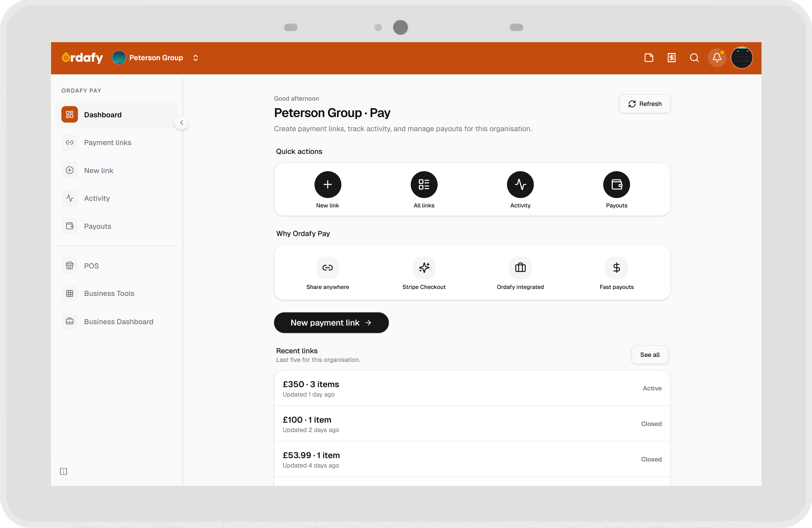The height and width of the screenshot is (528, 812).
Task: Open the user profile avatar menu
Action: pyautogui.click(x=742, y=58)
